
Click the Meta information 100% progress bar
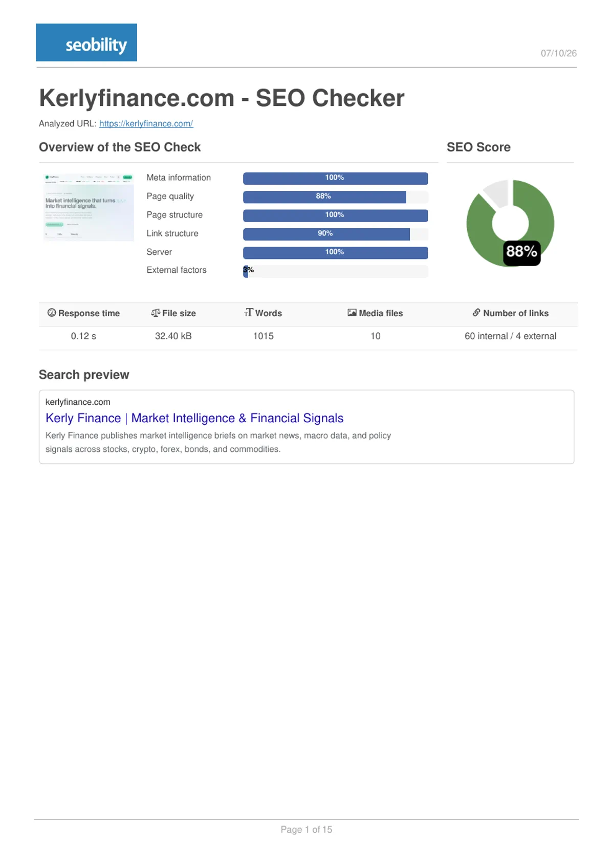coord(335,178)
